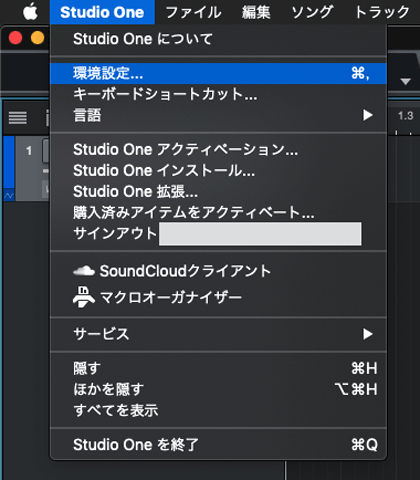Click the track list hamburger icon

18,118
